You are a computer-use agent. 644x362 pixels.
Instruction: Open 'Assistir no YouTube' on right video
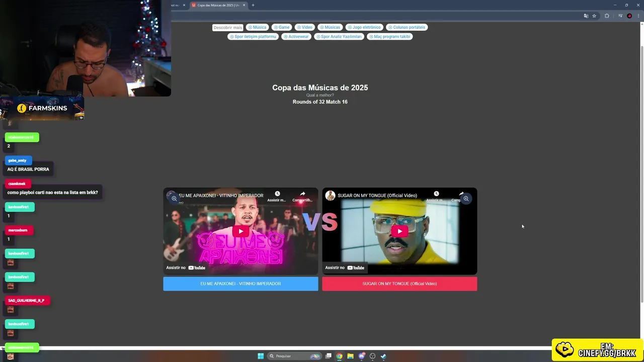(x=345, y=267)
